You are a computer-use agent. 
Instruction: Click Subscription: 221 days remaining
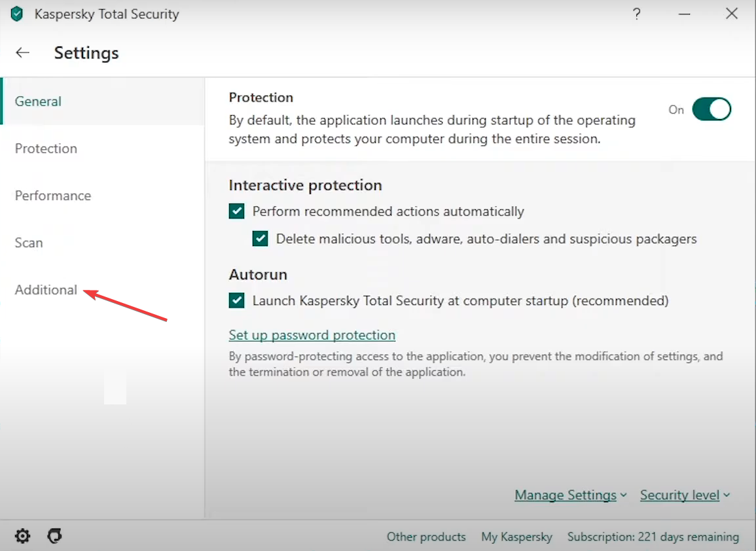coord(653,537)
